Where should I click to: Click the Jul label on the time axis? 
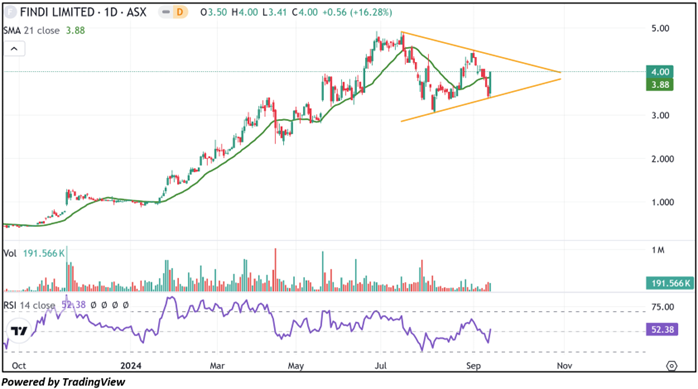point(381,366)
